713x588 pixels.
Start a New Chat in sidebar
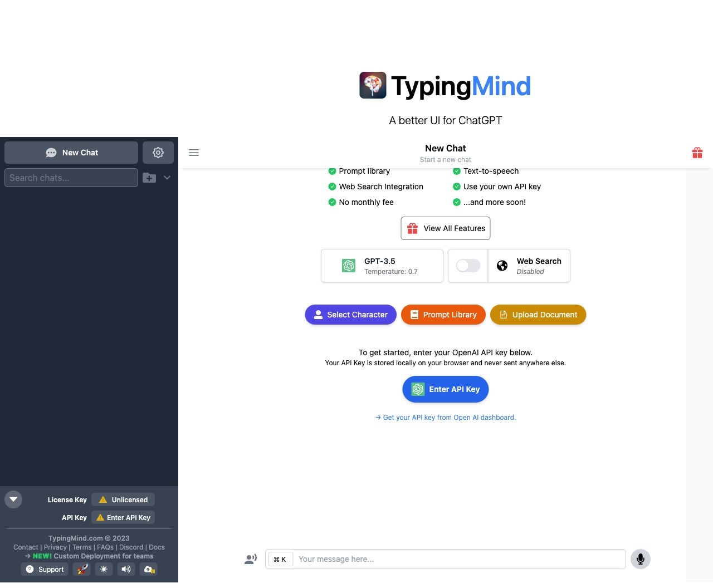click(x=71, y=153)
